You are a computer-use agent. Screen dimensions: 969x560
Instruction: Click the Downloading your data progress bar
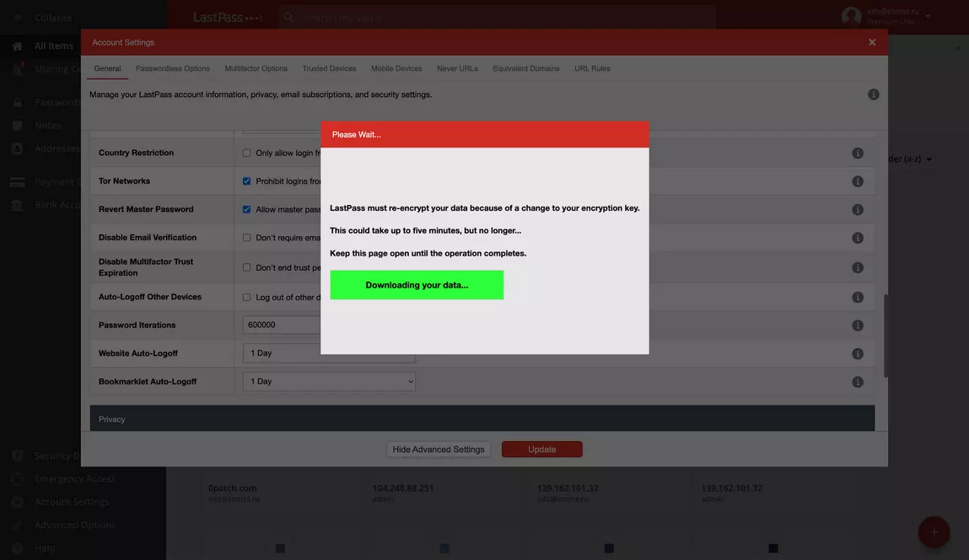click(x=416, y=285)
